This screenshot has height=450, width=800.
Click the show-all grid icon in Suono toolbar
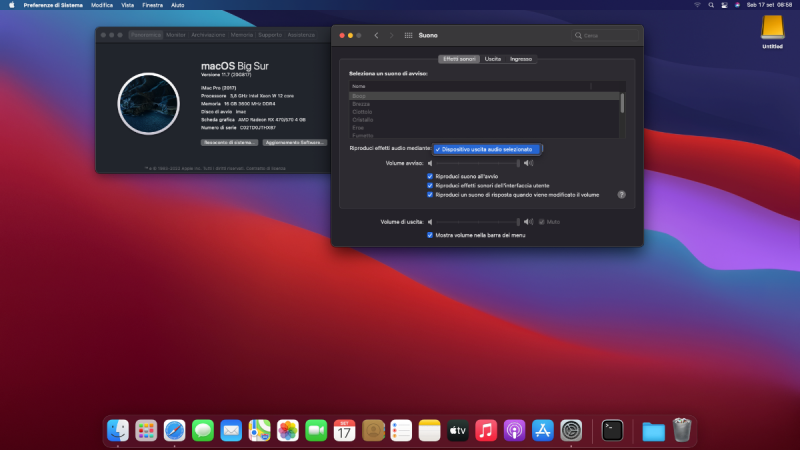coord(408,35)
